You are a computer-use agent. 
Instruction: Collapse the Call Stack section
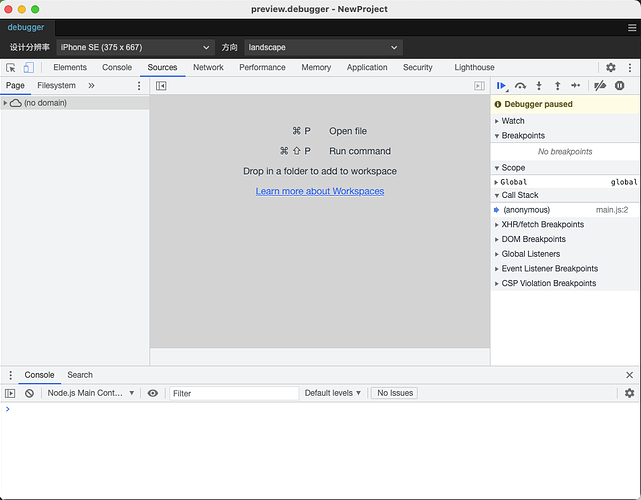[497, 195]
